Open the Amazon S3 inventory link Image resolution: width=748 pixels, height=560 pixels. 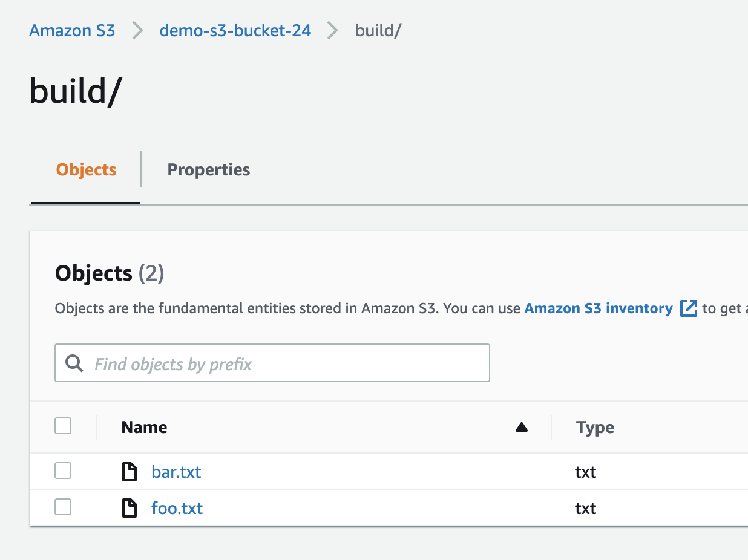[x=598, y=308]
